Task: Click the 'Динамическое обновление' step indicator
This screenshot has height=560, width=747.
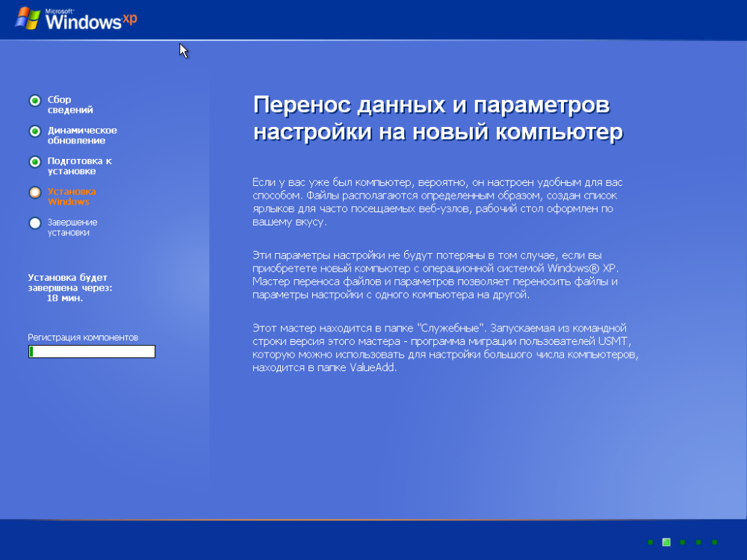Action: [x=35, y=131]
